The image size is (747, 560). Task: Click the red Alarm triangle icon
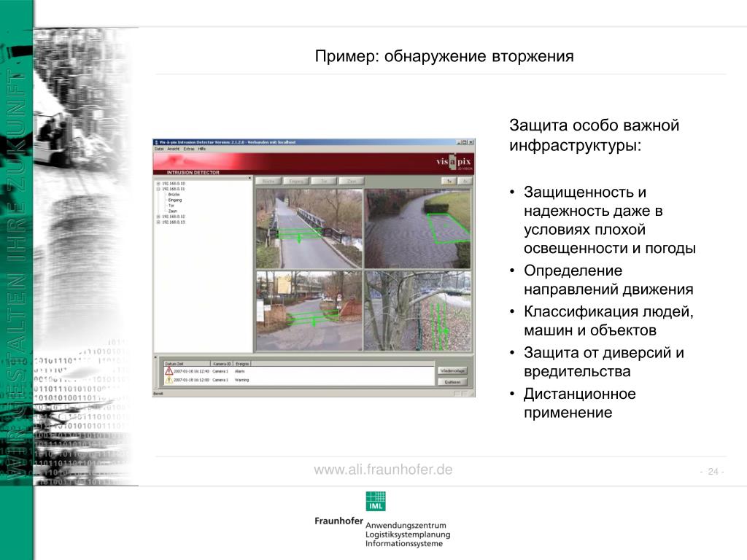coord(169,371)
